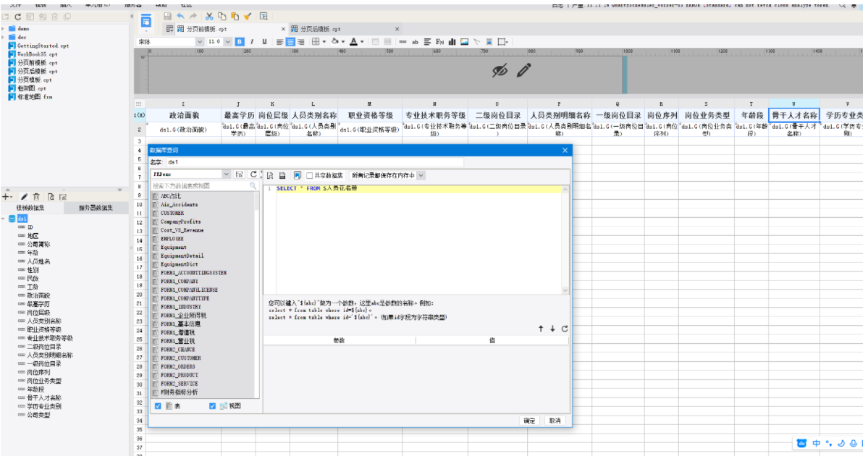The height and width of the screenshot is (464, 868).
Task: Expand the demo folder in the file tree
Action: [x=4, y=28]
